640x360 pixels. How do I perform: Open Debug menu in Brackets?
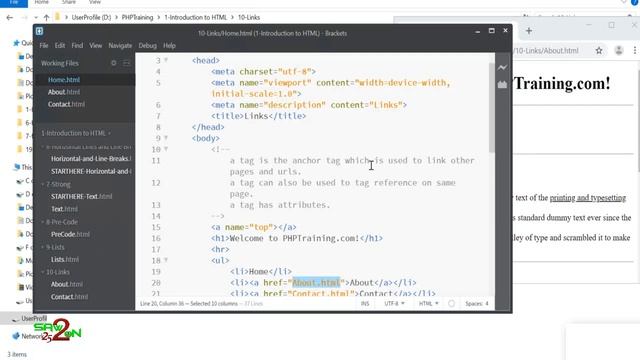[x=147, y=45]
